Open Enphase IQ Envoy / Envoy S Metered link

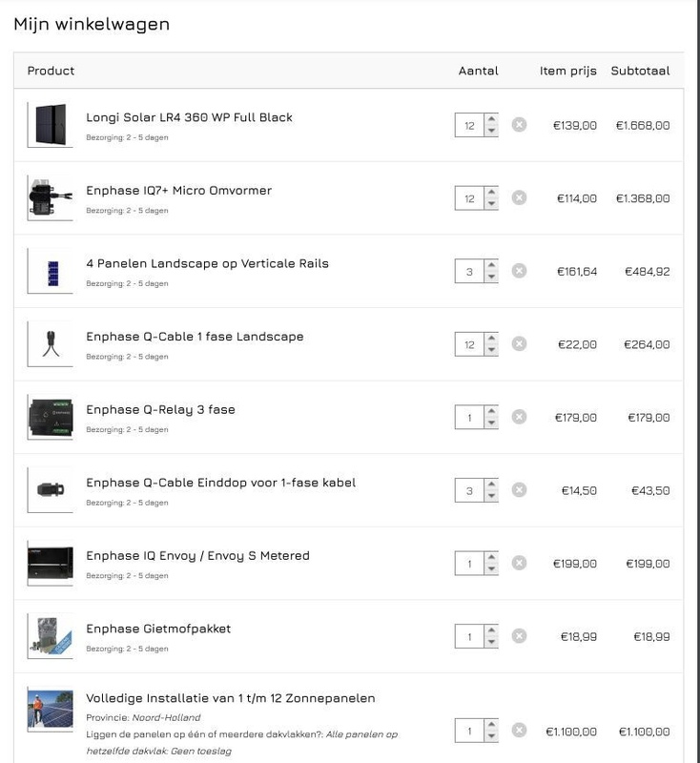[197, 555]
